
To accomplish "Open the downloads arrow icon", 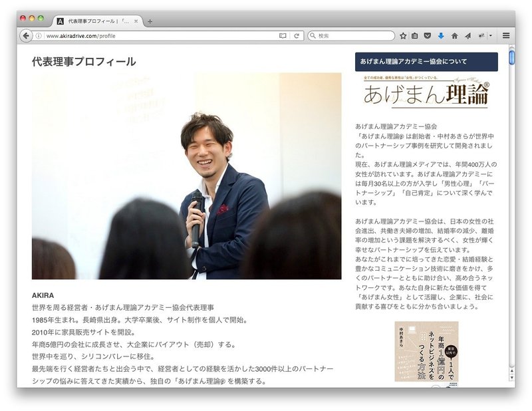I will coord(441,36).
